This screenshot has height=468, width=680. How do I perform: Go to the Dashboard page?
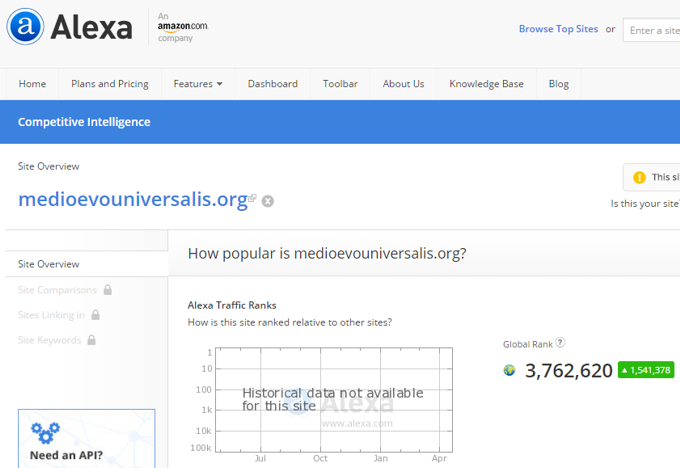coord(273,84)
